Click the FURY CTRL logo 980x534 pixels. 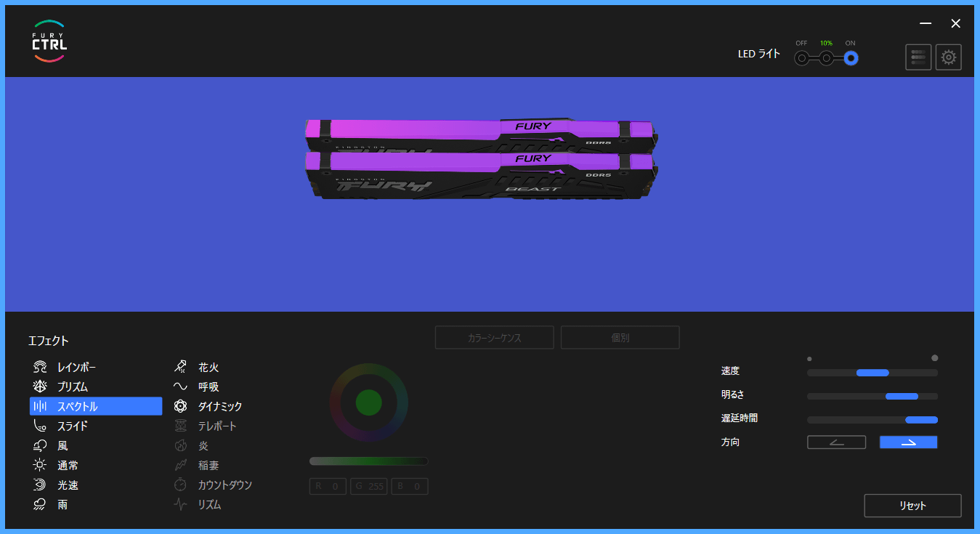pos(49,41)
